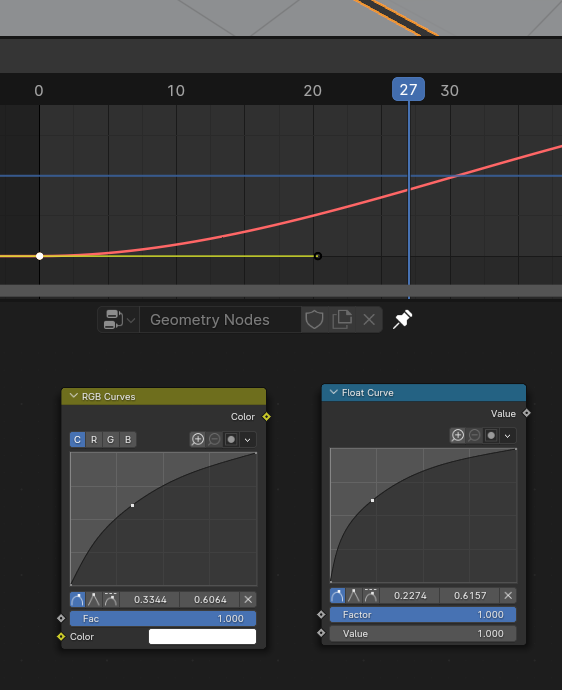Click the frame 27 playhead marker
This screenshot has height=690, width=562.
click(x=408, y=89)
